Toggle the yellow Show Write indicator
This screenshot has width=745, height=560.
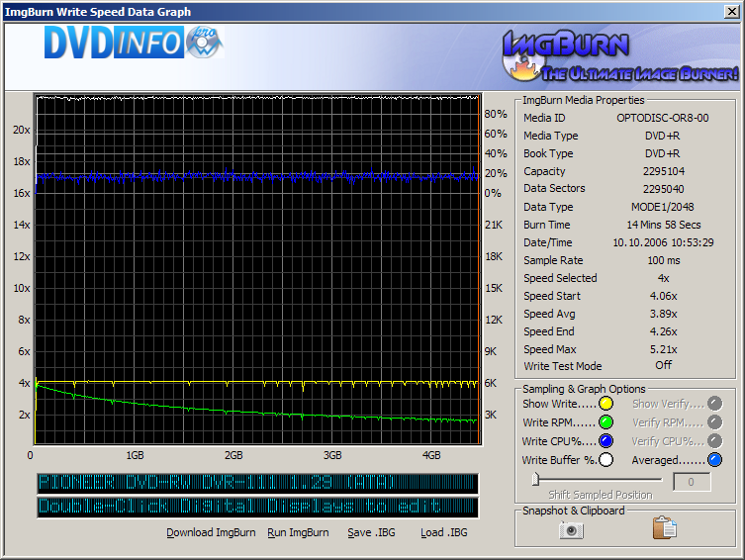[605, 404]
